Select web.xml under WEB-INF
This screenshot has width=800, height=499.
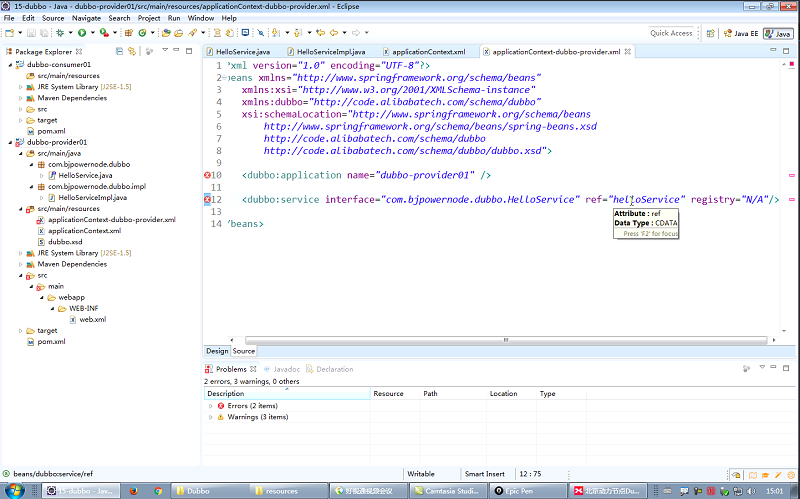click(x=92, y=319)
